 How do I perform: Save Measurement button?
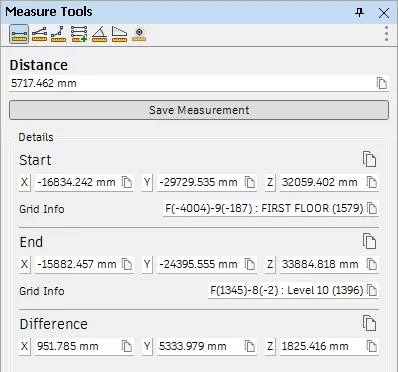(x=199, y=110)
